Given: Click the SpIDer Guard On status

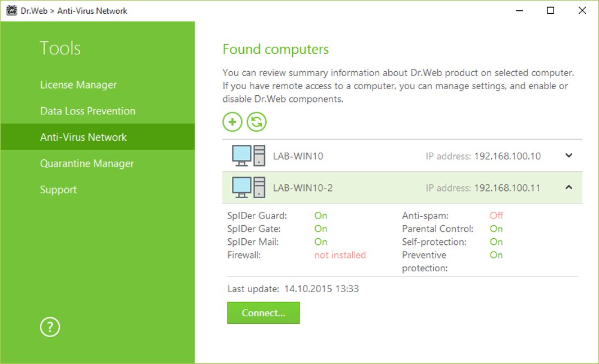Looking at the screenshot, I should click(x=321, y=216).
